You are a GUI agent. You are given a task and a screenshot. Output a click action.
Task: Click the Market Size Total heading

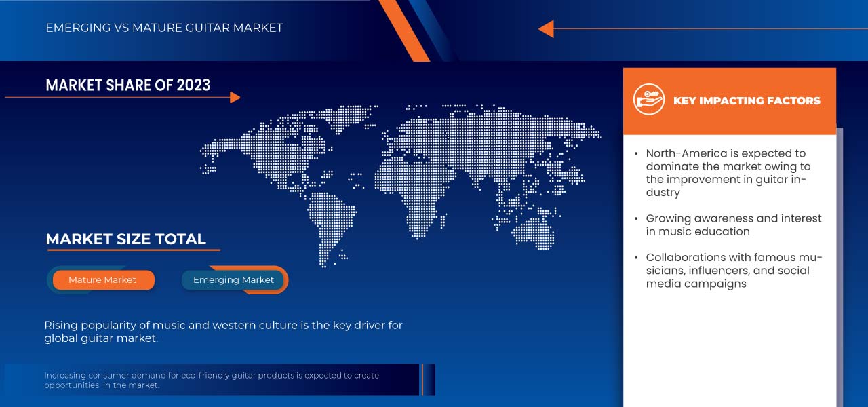pyautogui.click(x=125, y=239)
